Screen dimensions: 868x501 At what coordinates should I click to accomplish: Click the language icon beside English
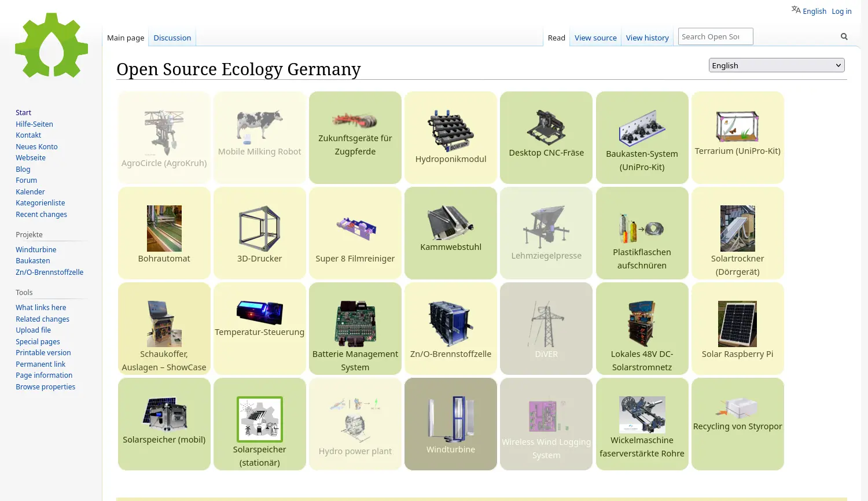click(x=797, y=10)
